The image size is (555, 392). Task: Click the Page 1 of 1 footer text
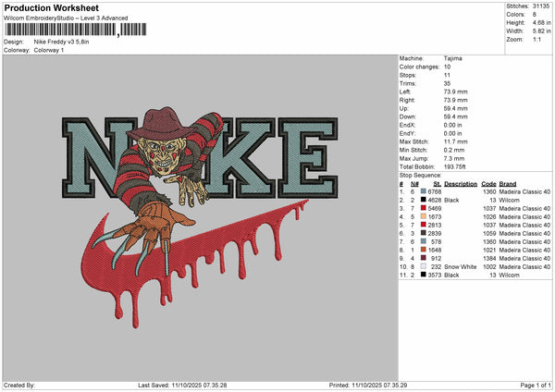[536, 385]
